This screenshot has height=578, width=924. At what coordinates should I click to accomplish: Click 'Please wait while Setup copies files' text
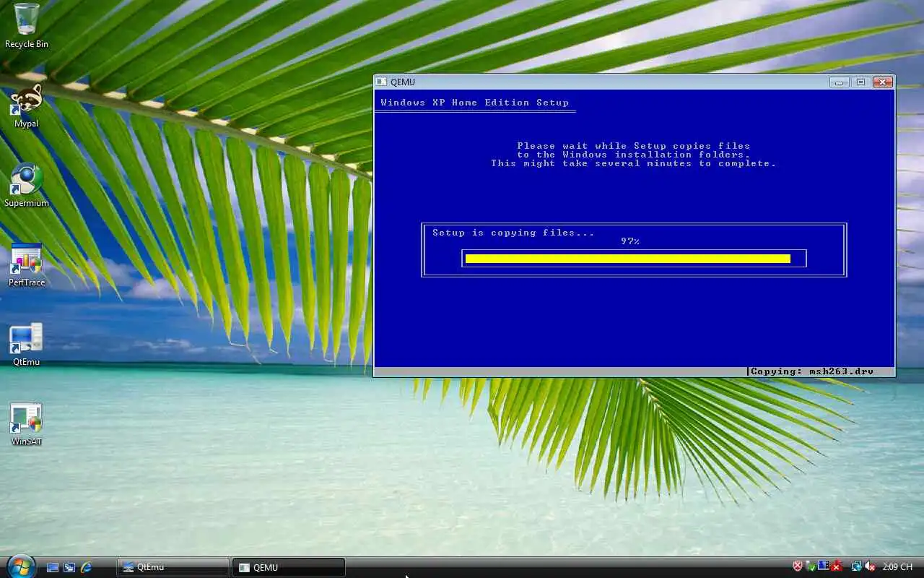[x=634, y=146]
